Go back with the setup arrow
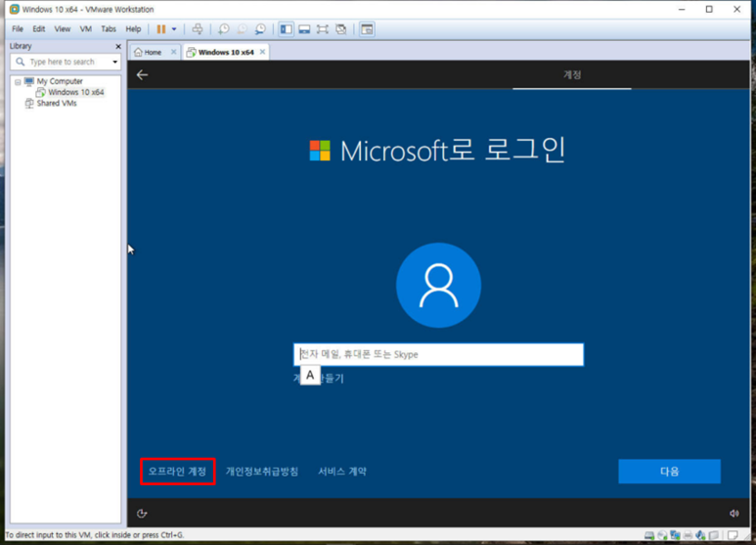The width and height of the screenshot is (756, 545). point(142,74)
